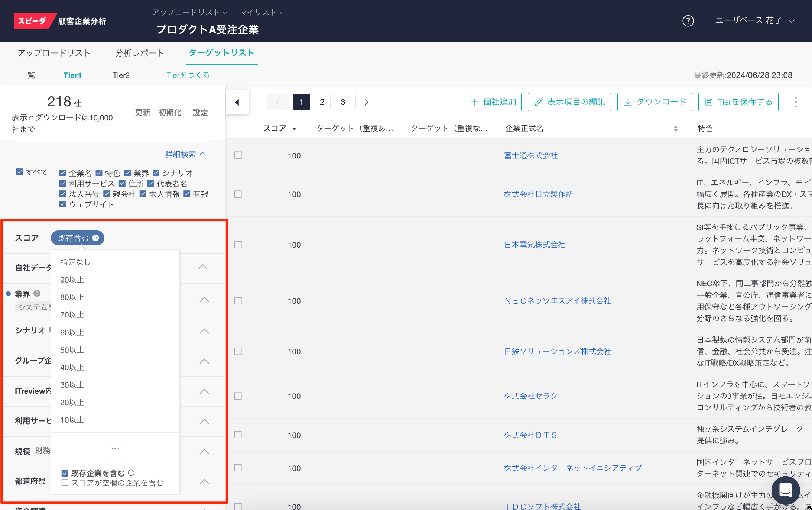This screenshot has width=812, height=510.
Task: Click the 業界 help tooltip icon
Action: coord(37,293)
